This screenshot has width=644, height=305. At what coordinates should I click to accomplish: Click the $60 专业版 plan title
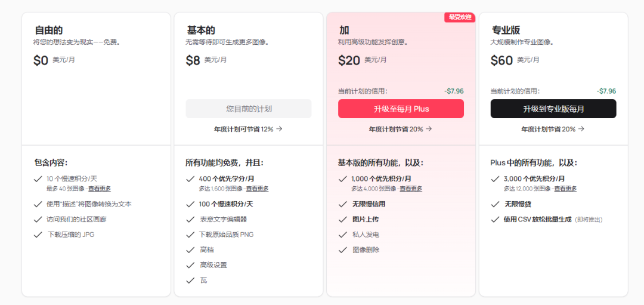coord(506,30)
